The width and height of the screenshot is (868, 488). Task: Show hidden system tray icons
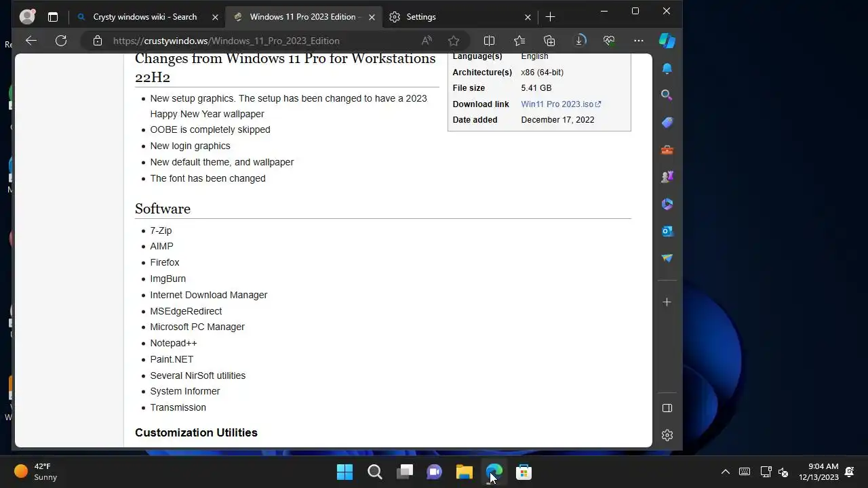pyautogui.click(x=725, y=472)
